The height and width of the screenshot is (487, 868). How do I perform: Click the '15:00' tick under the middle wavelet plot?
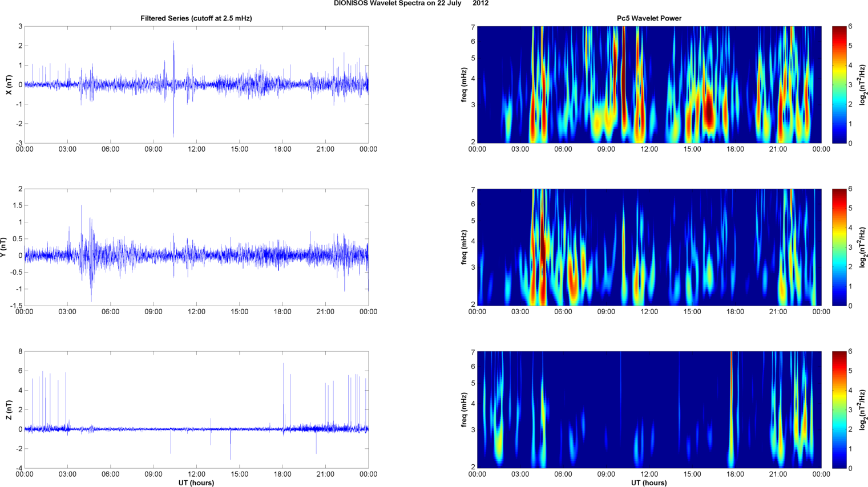(x=692, y=312)
